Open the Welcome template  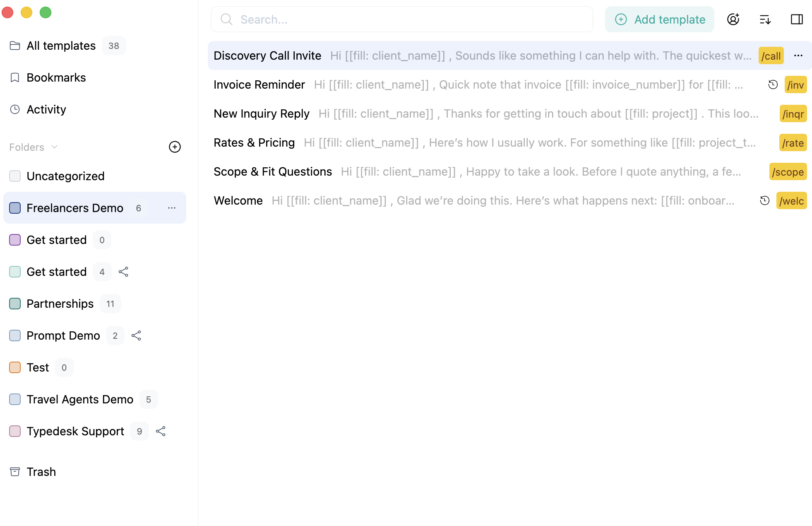click(509, 200)
